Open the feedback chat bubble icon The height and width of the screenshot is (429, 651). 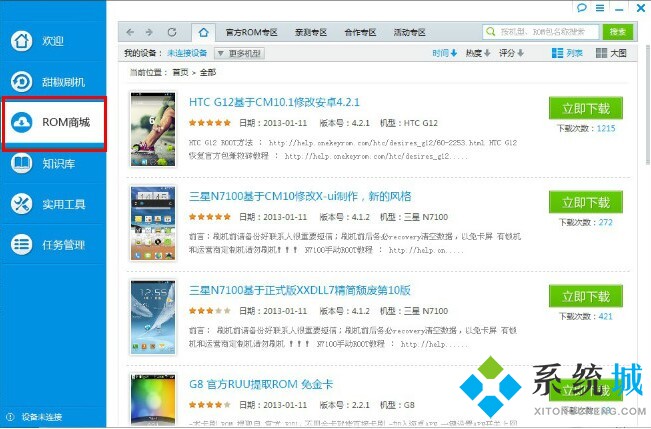click(x=582, y=8)
